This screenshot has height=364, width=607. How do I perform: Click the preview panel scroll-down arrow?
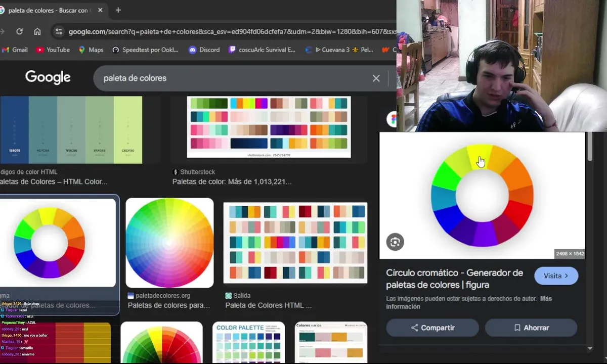[590, 348]
